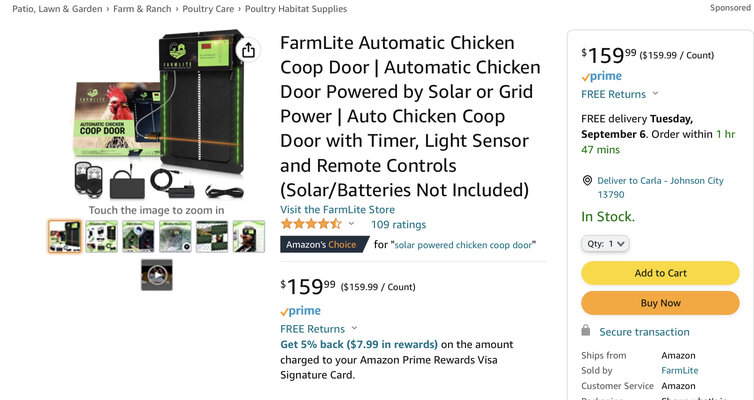
Task: Select the last product image thumbnail
Action: click(x=249, y=237)
